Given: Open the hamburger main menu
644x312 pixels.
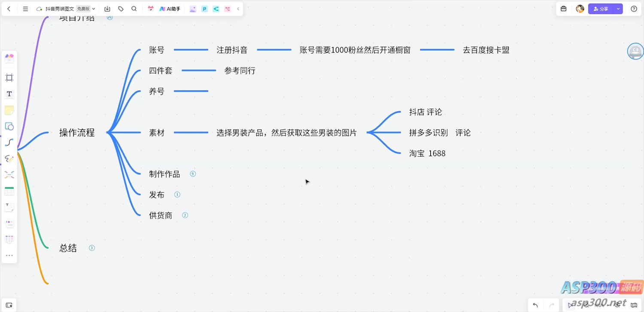Looking at the screenshot, I should click(25, 9).
